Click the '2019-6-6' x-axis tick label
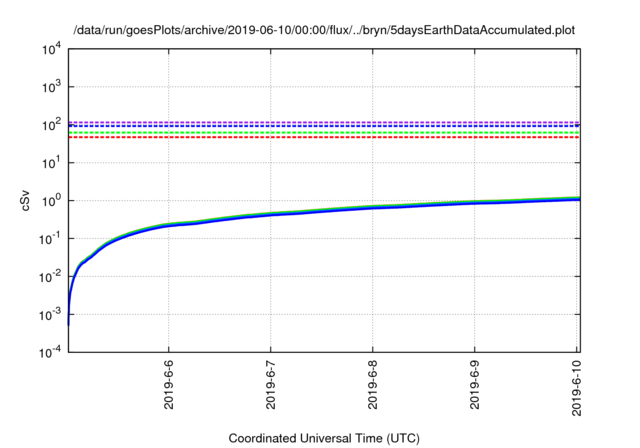 pos(169,384)
